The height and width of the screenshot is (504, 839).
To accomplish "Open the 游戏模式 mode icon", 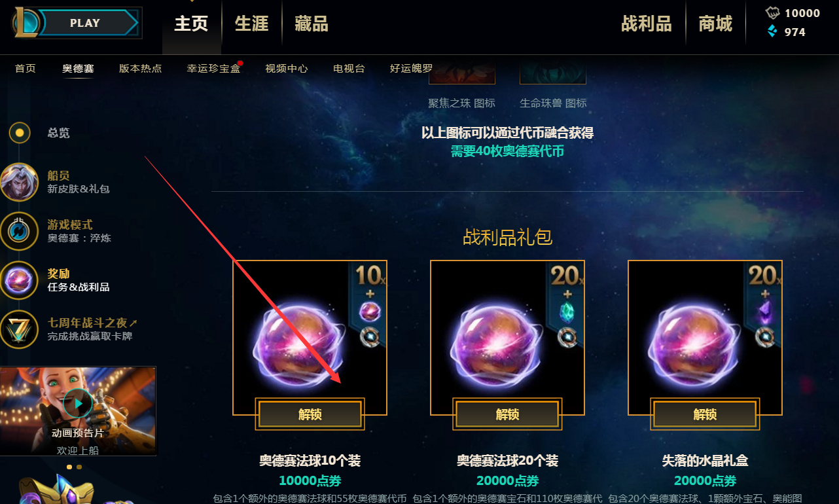I will click(x=19, y=231).
